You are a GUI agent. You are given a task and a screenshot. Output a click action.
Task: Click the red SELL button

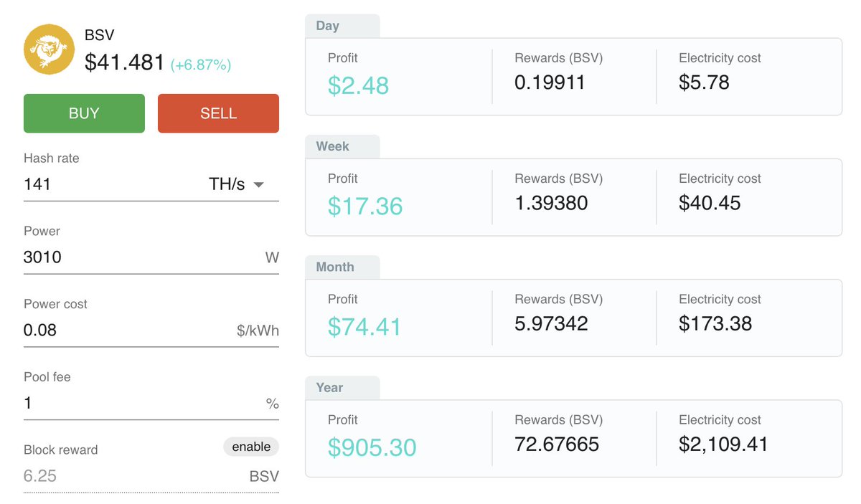(218, 113)
